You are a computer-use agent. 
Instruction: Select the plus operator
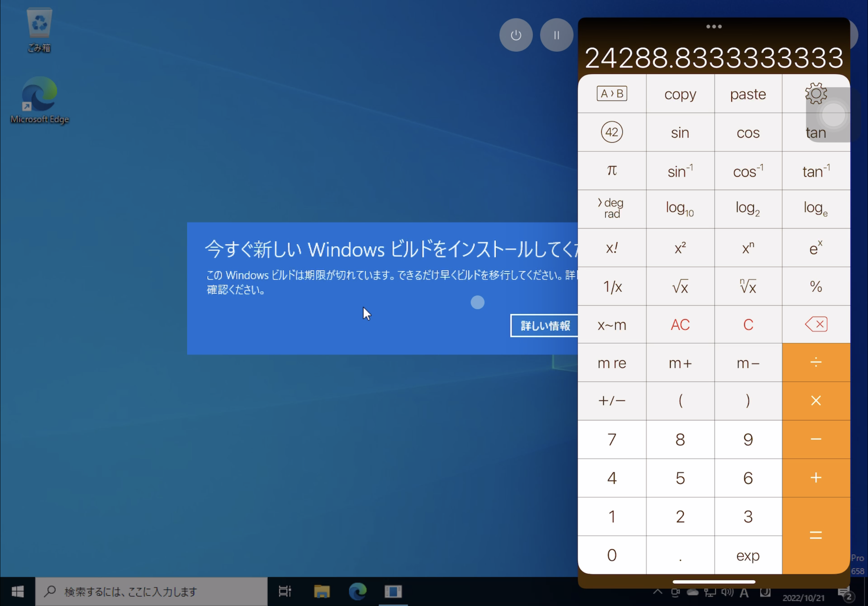[x=816, y=478]
